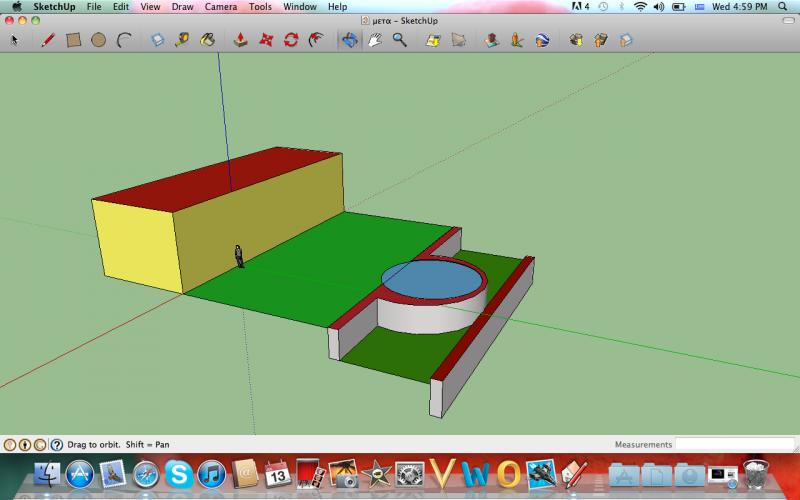Viewport: 800px width, 500px height.
Task: Choose the Rotate tool
Action: [x=291, y=40]
